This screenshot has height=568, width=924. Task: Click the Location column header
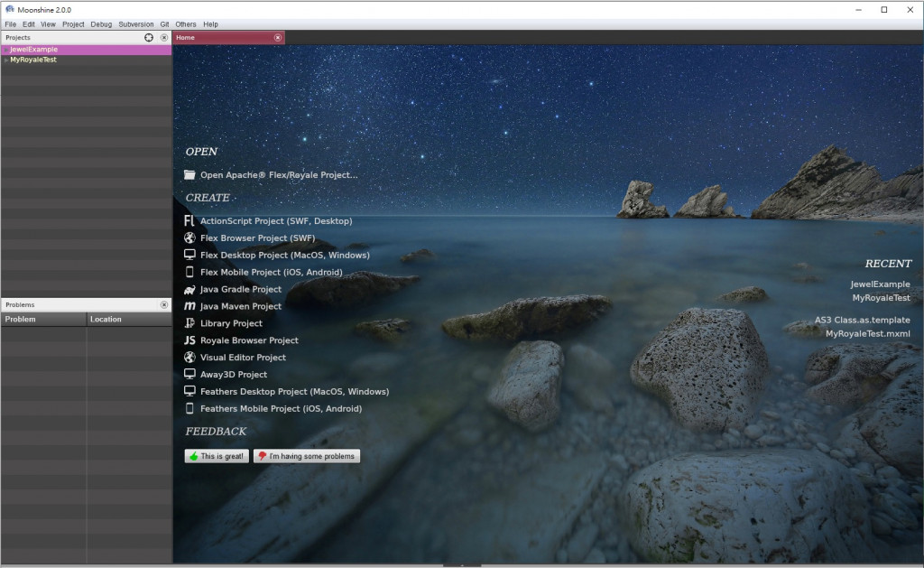(129, 319)
